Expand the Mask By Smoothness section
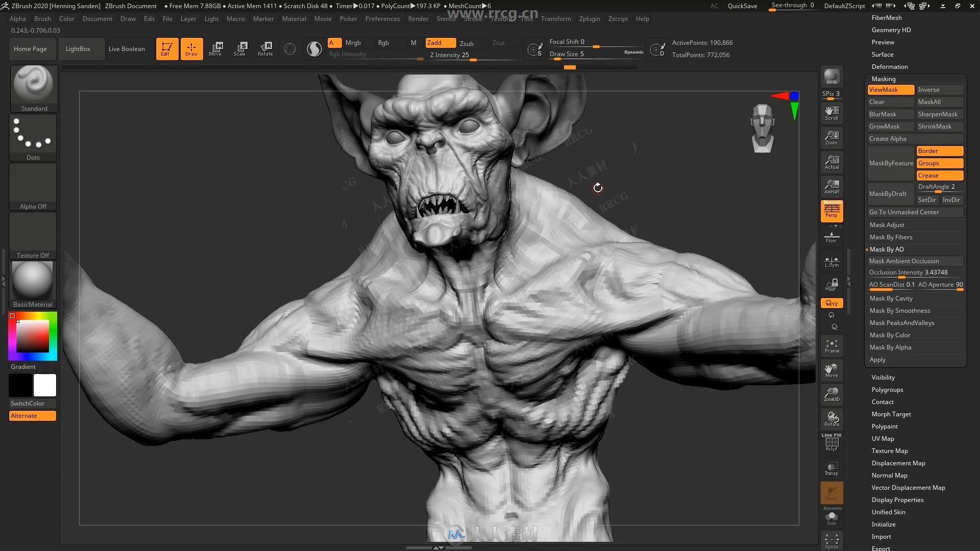This screenshot has height=551, width=980. [x=900, y=311]
